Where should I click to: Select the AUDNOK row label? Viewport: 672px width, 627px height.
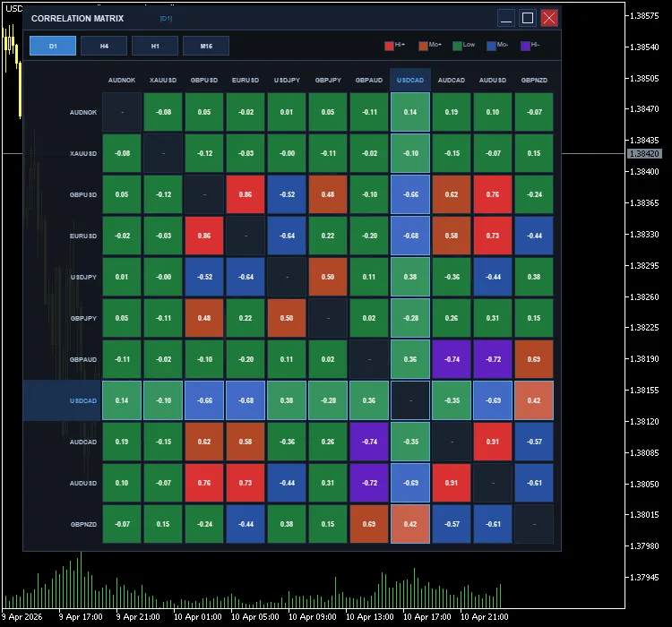pos(83,112)
